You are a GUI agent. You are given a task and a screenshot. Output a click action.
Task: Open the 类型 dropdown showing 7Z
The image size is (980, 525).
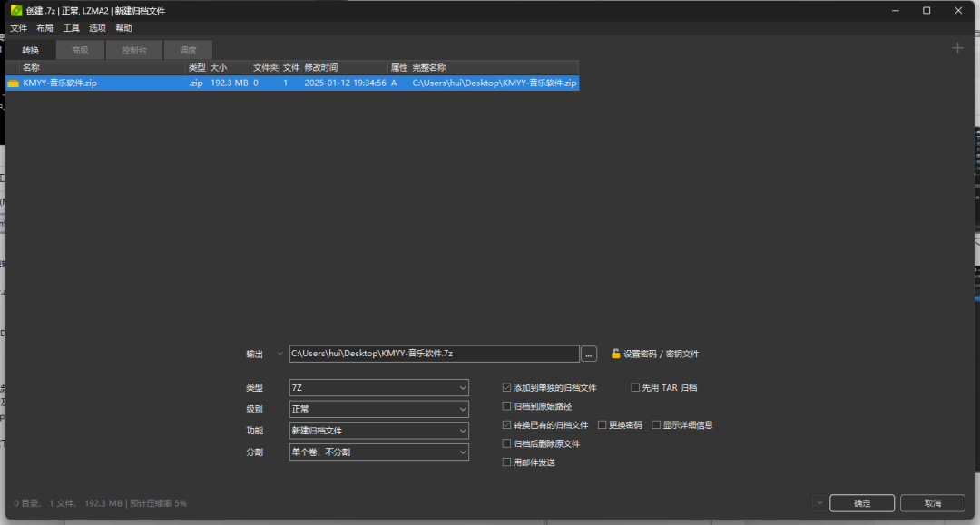tap(378, 387)
